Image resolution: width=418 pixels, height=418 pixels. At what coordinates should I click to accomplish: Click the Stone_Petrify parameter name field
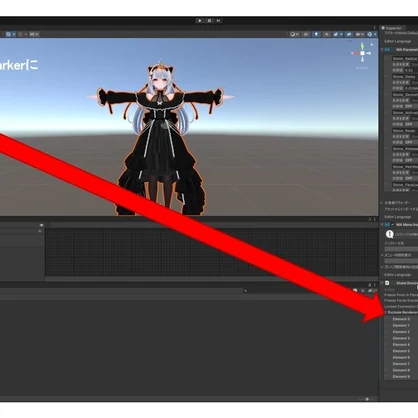(405, 167)
